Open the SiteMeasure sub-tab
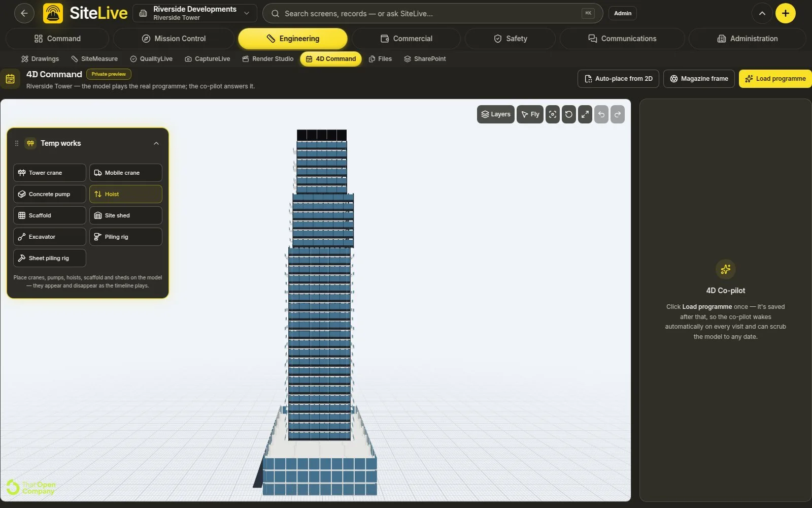Image resolution: width=812 pixels, height=508 pixels. tap(94, 59)
